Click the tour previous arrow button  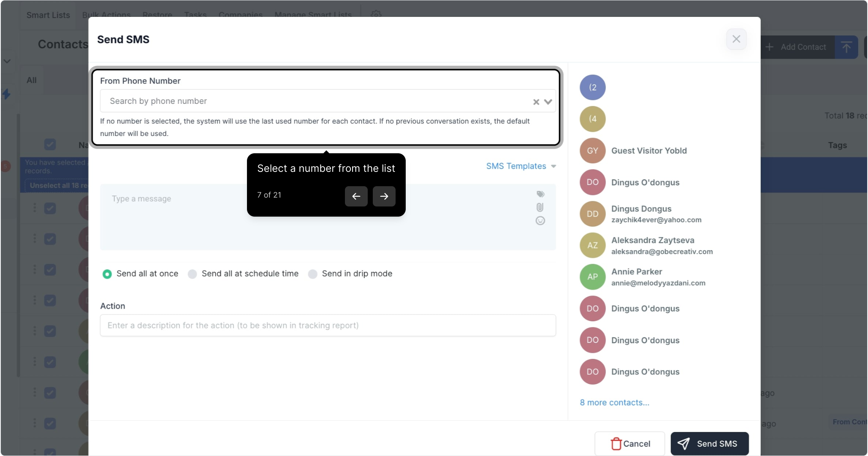click(x=356, y=196)
